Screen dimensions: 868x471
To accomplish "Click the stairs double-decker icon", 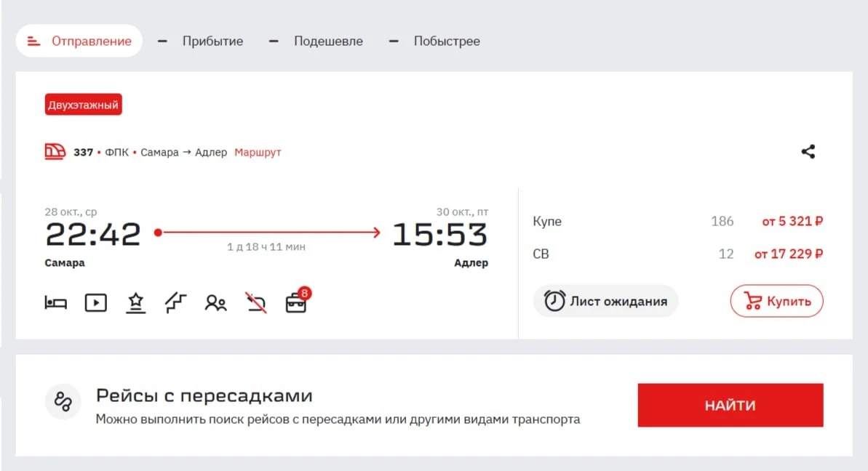I will click(176, 303).
